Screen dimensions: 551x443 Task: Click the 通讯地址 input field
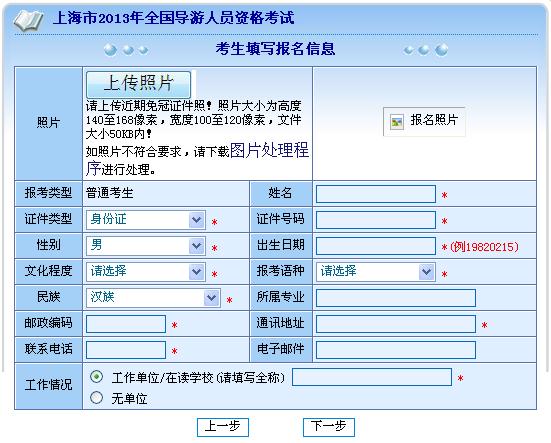(396, 324)
